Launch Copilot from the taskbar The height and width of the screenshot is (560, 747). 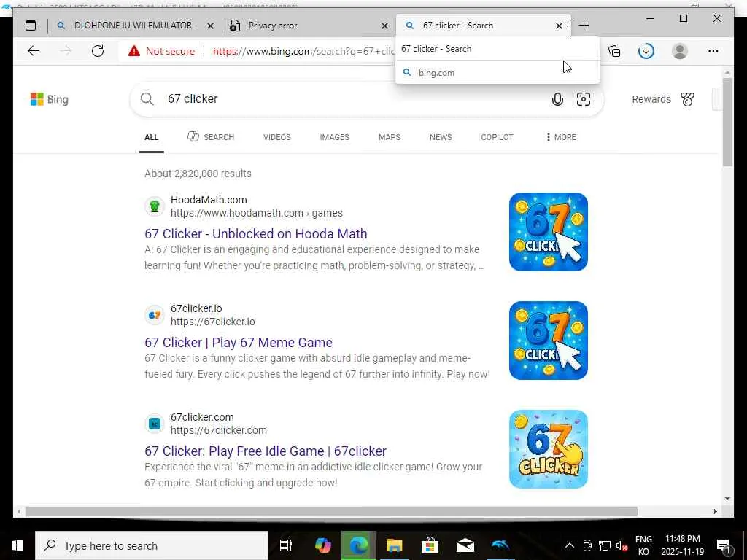(x=322, y=545)
